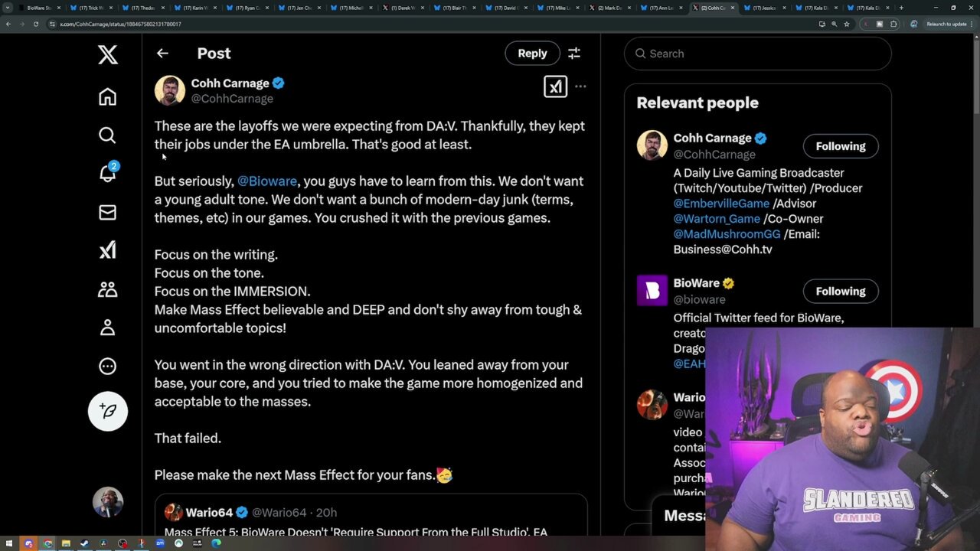Open Communities people icon in sidebar
Viewport: 980px width, 551px height.
pyautogui.click(x=107, y=289)
